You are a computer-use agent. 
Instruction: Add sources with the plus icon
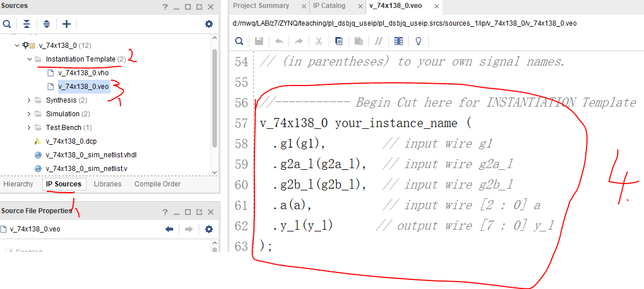(x=67, y=24)
